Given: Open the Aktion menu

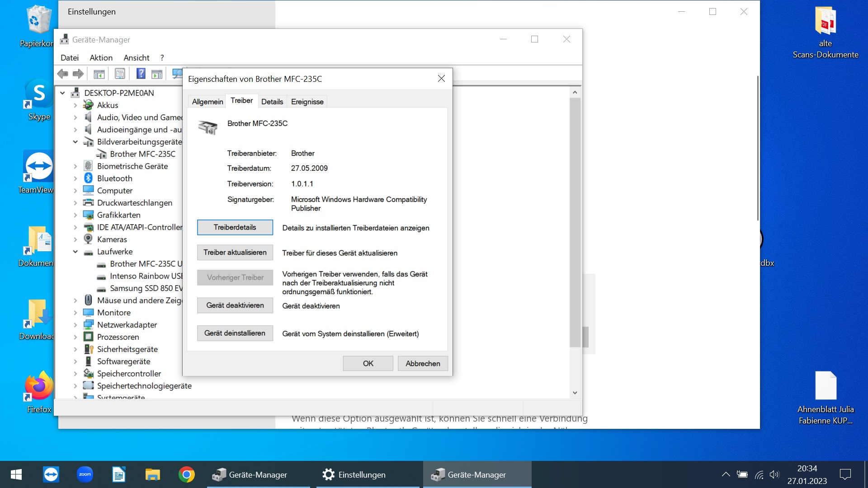Looking at the screenshot, I should (101, 58).
